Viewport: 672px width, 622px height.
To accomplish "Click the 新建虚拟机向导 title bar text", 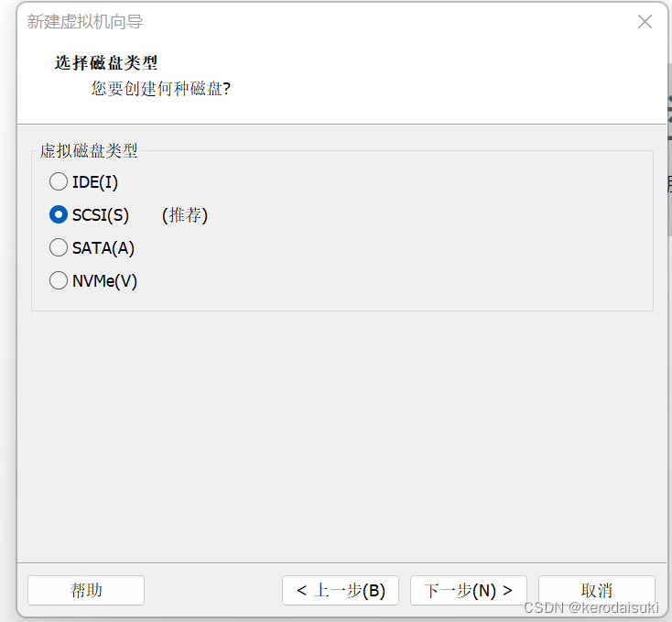I will click(x=85, y=22).
